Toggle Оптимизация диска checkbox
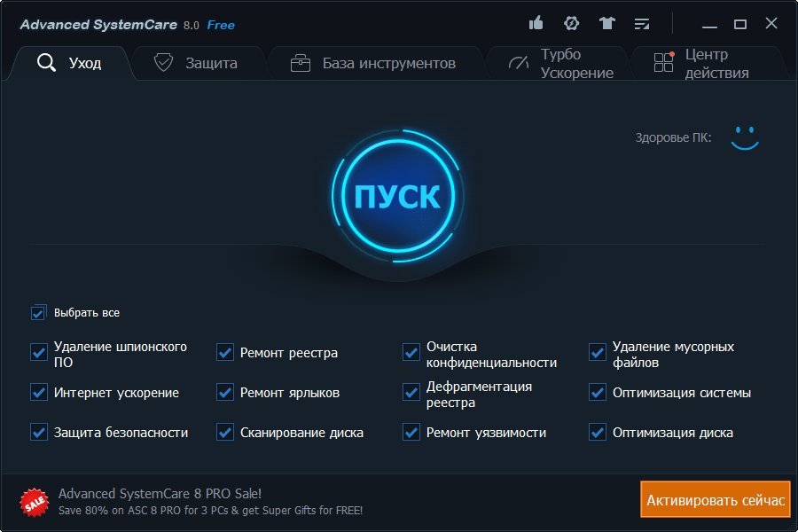798x532 pixels. pyautogui.click(x=598, y=432)
